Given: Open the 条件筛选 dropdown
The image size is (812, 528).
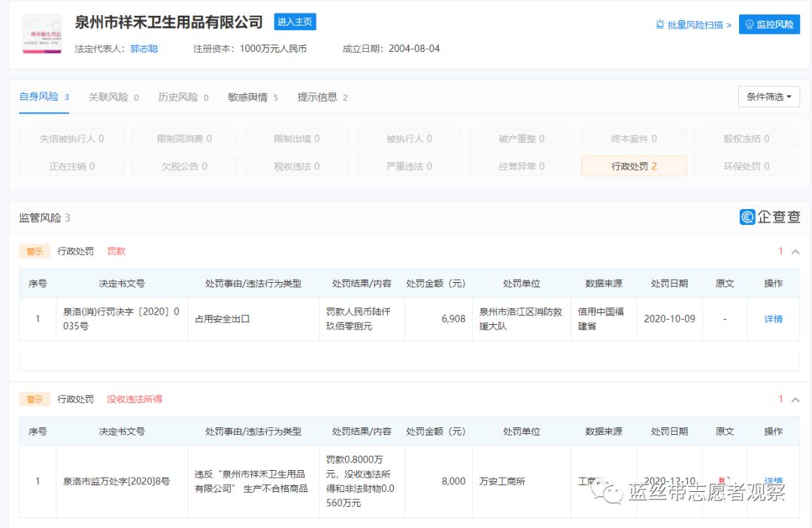Looking at the screenshot, I should [x=768, y=96].
